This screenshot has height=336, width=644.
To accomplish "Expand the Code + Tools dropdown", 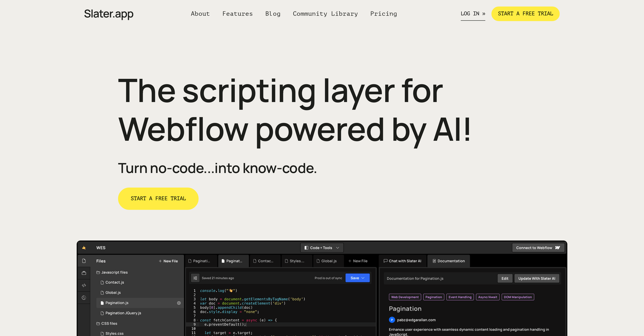I will 322,248.
